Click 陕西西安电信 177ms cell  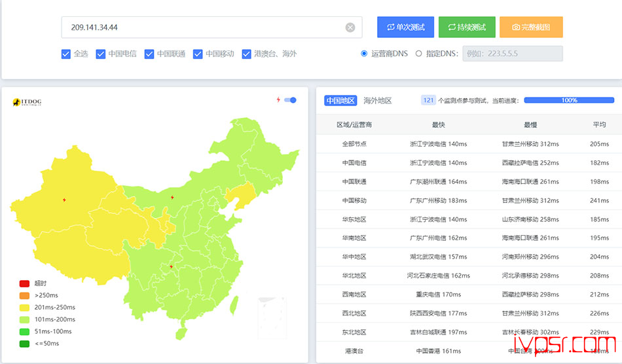(438, 313)
